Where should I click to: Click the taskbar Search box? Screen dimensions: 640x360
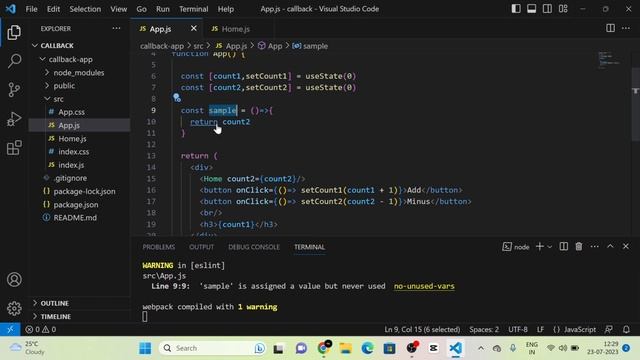[x=212, y=348]
